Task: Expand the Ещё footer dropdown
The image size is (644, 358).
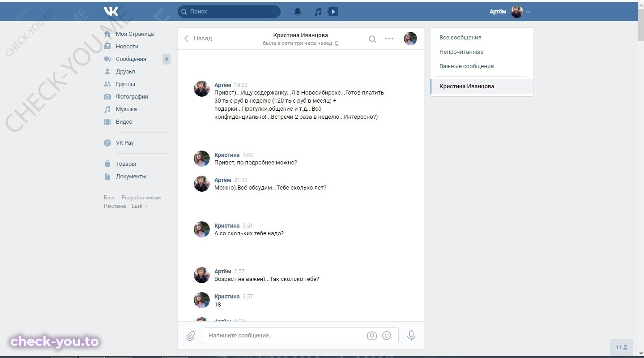Action: [139, 206]
